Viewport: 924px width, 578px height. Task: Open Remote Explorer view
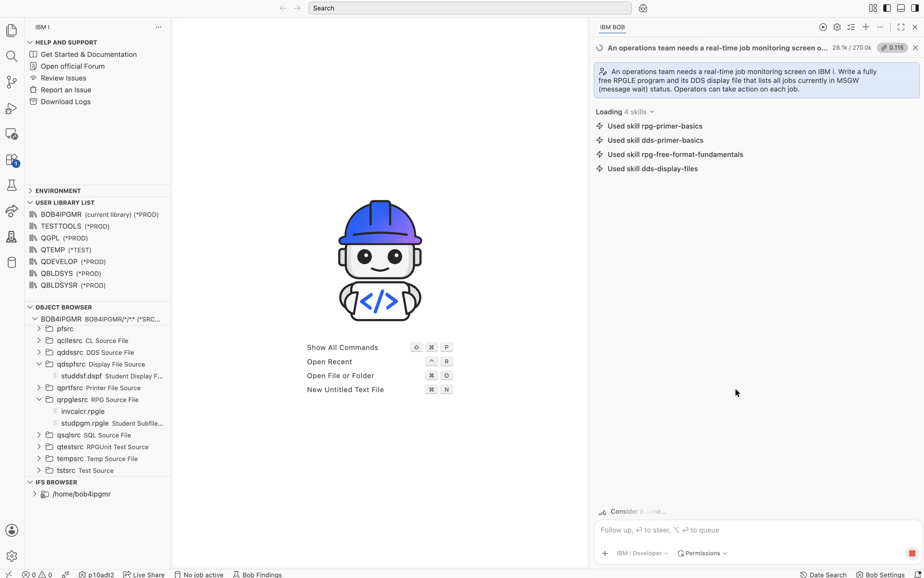[x=11, y=134]
